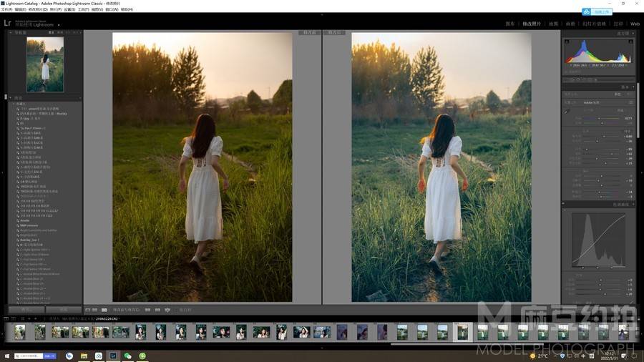Click on the tone curve graph
Viewport: 644px width, 362px height.
tap(599, 240)
